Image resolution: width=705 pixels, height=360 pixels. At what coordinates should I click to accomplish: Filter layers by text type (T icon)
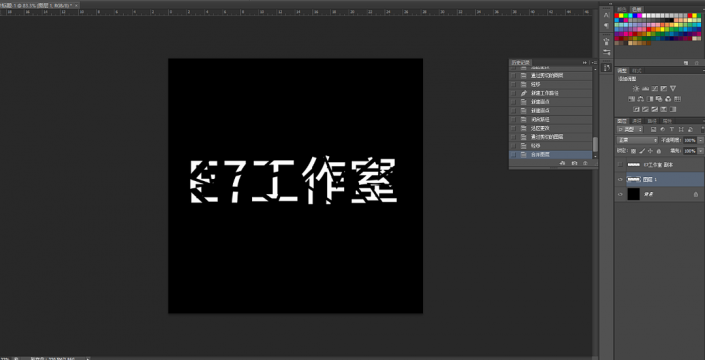[672, 129]
